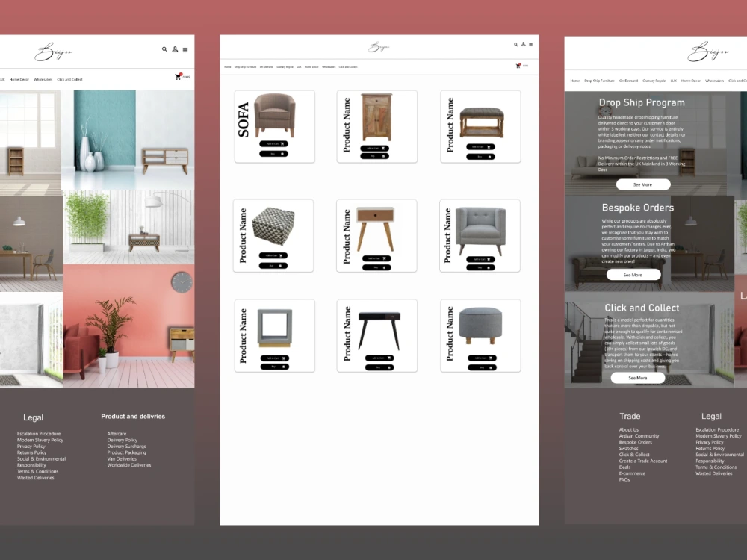Click the red shopping cart icon

177,76
